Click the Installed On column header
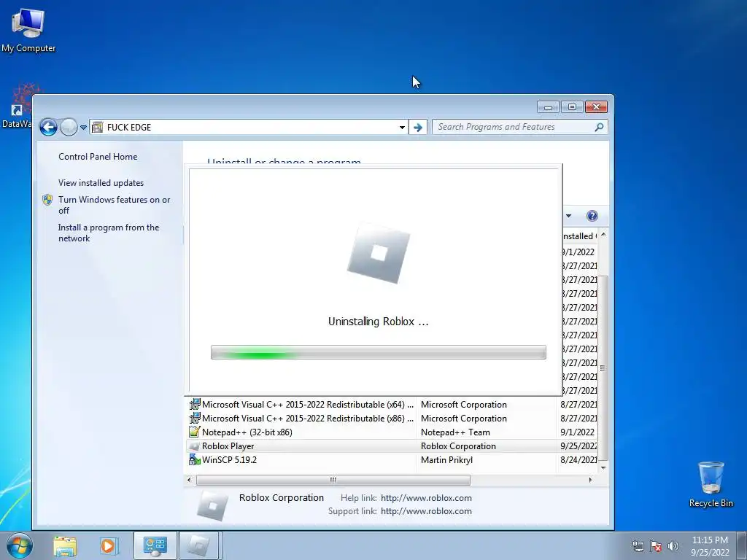The height and width of the screenshot is (560, 747). 578,236
